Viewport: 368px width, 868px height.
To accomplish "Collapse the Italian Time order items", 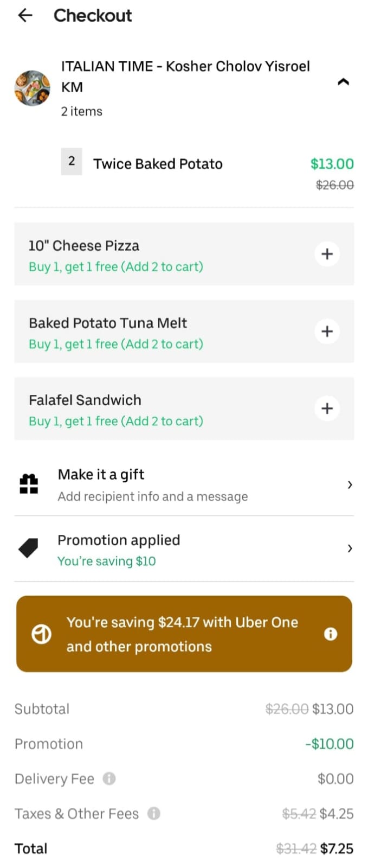I will tap(343, 82).
